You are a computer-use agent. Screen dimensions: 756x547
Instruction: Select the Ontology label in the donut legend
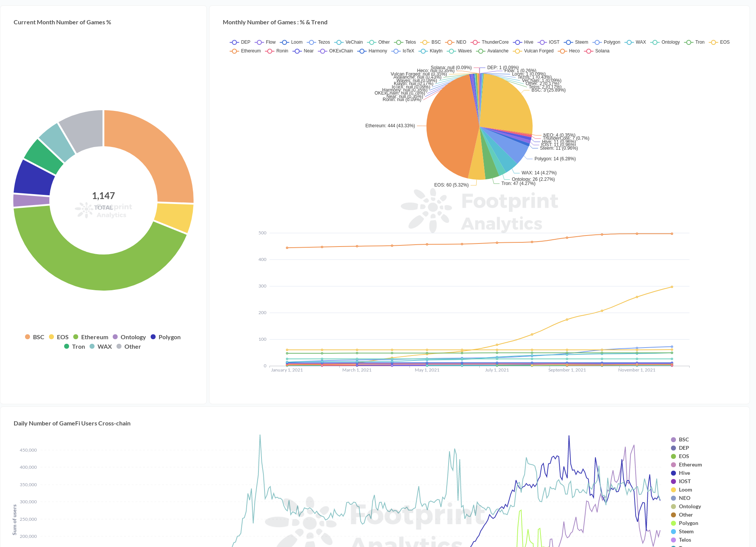tap(133, 337)
